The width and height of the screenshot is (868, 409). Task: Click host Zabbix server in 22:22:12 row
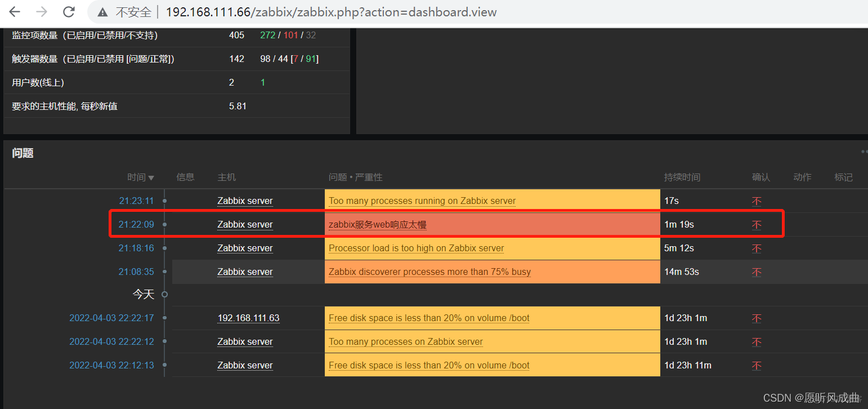pyautogui.click(x=245, y=341)
